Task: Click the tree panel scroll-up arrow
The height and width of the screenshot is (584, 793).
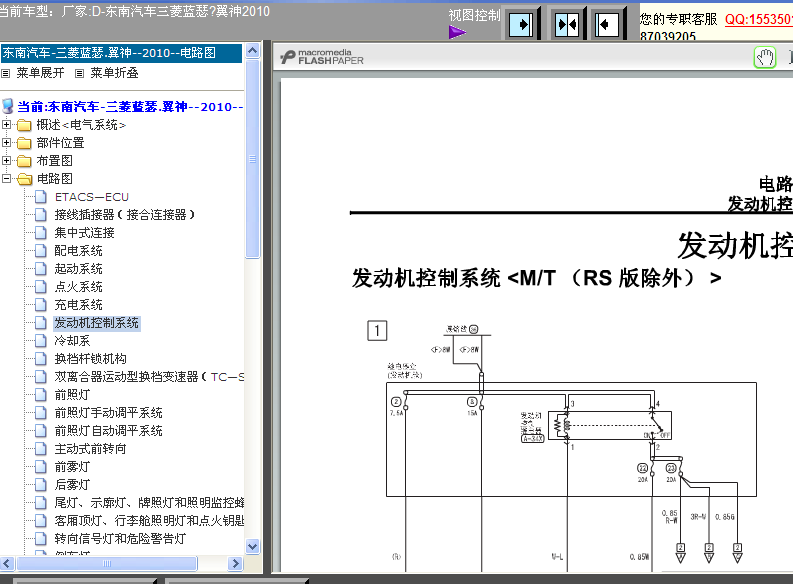Action: 252,50
